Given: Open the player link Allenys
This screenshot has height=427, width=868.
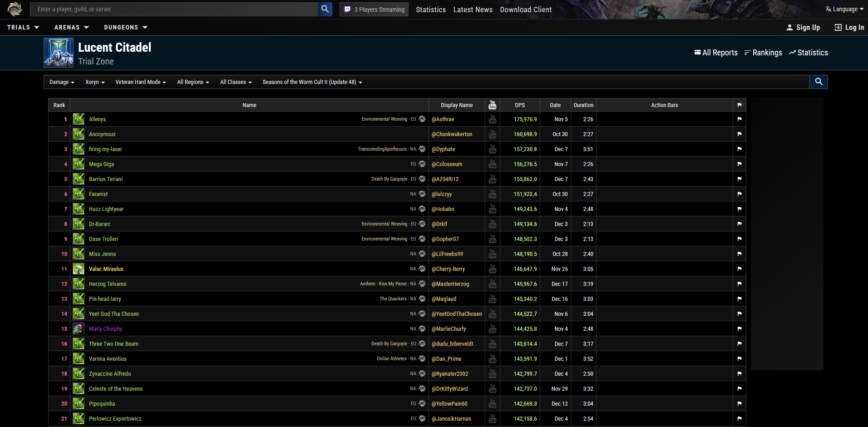Looking at the screenshot, I should tap(97, 119).
